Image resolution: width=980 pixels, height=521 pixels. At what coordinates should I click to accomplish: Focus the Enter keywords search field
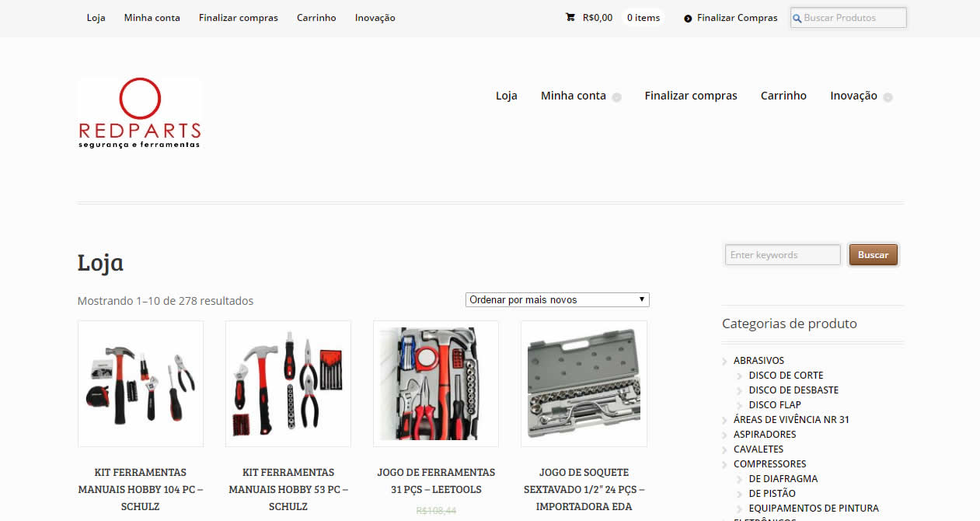(x=783, y=255)
